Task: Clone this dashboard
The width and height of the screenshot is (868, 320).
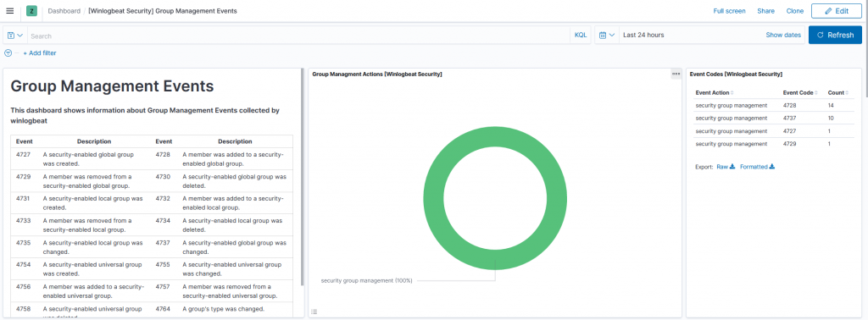Action: point(795,11)
